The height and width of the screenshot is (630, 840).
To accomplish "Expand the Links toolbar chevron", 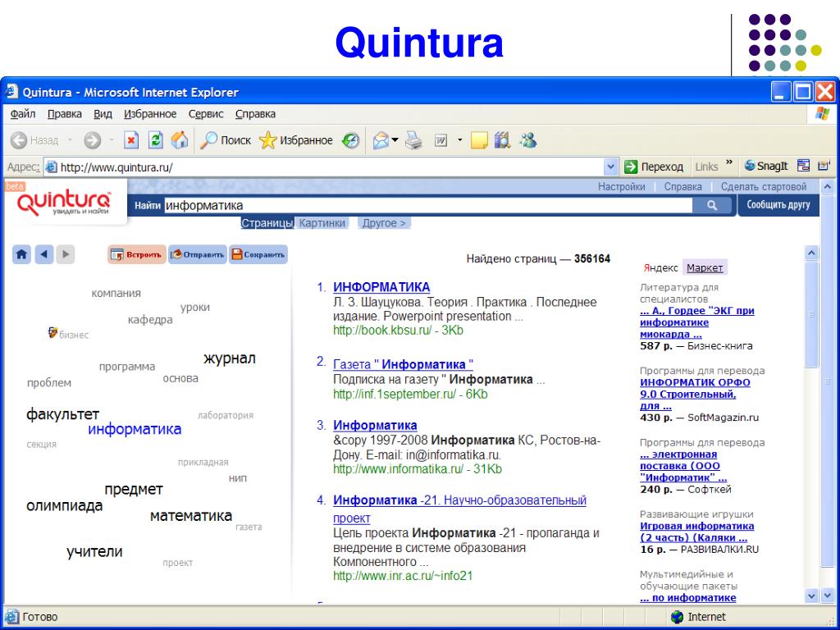I will tap(729, 162).
